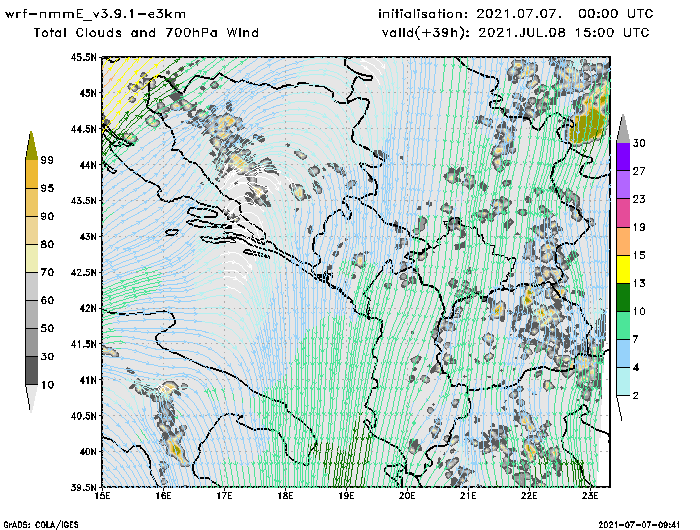
Task: Select the 44.5N latitude label
Action: [83, 129]
